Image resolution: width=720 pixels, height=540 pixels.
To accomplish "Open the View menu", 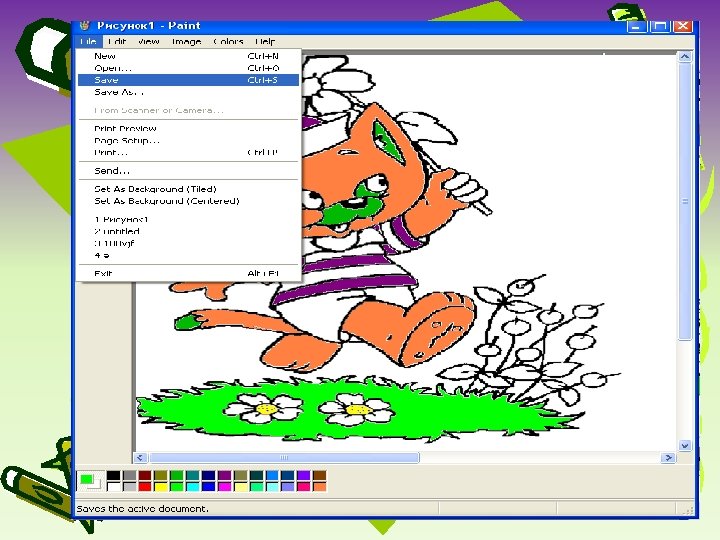I will point(148,41).
